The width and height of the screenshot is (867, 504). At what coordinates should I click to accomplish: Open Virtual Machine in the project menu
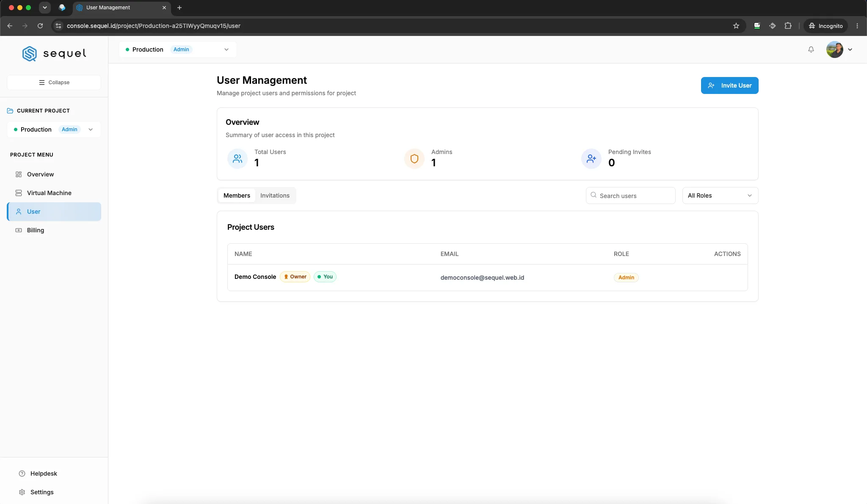coord(54,193)
